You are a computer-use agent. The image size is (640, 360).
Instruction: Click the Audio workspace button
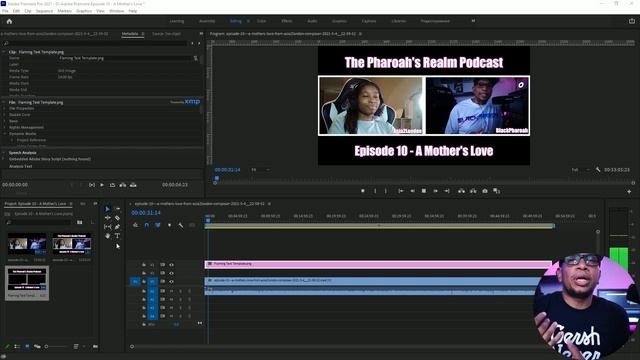click(x=312, y=21)
